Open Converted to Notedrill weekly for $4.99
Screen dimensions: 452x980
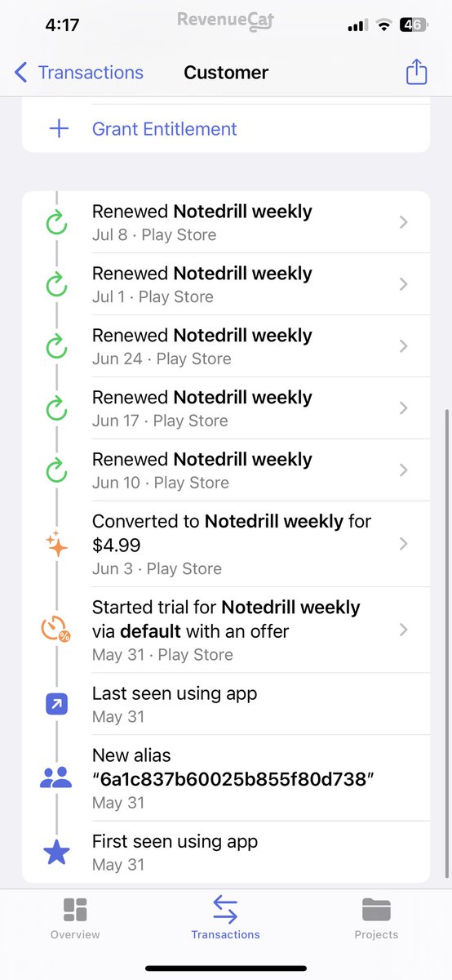(226, 544)
